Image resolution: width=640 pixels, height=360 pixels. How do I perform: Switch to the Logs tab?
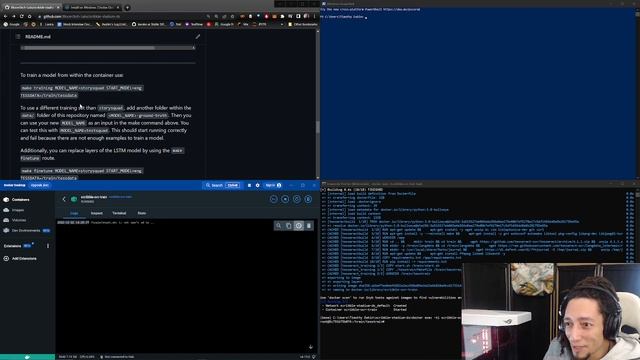coord(74,213)
